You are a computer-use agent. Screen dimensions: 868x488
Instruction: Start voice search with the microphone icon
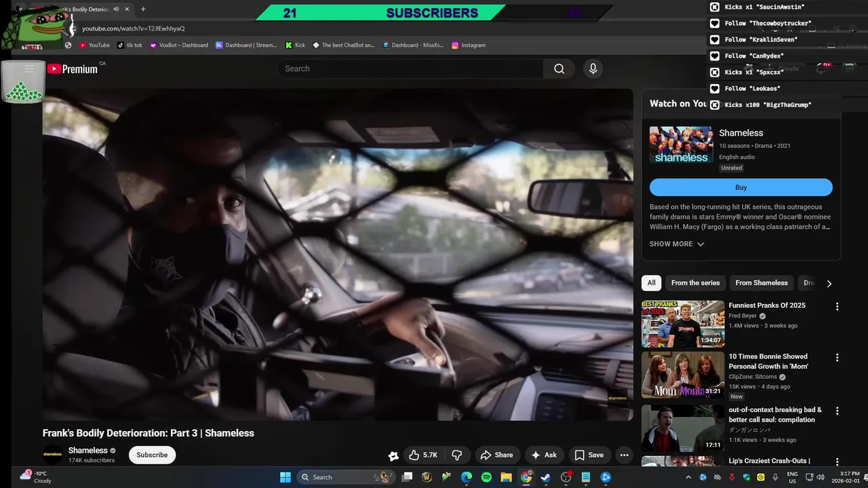coord(593,68)
